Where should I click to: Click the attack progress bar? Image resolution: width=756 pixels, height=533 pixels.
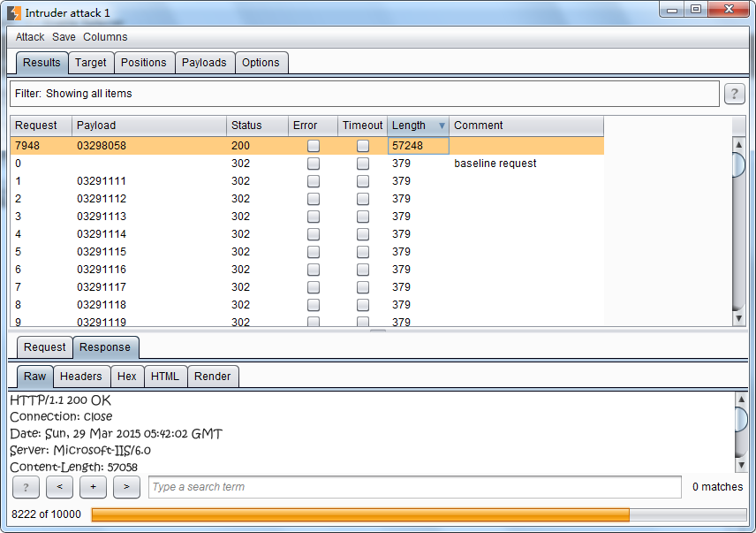point(419,514)
